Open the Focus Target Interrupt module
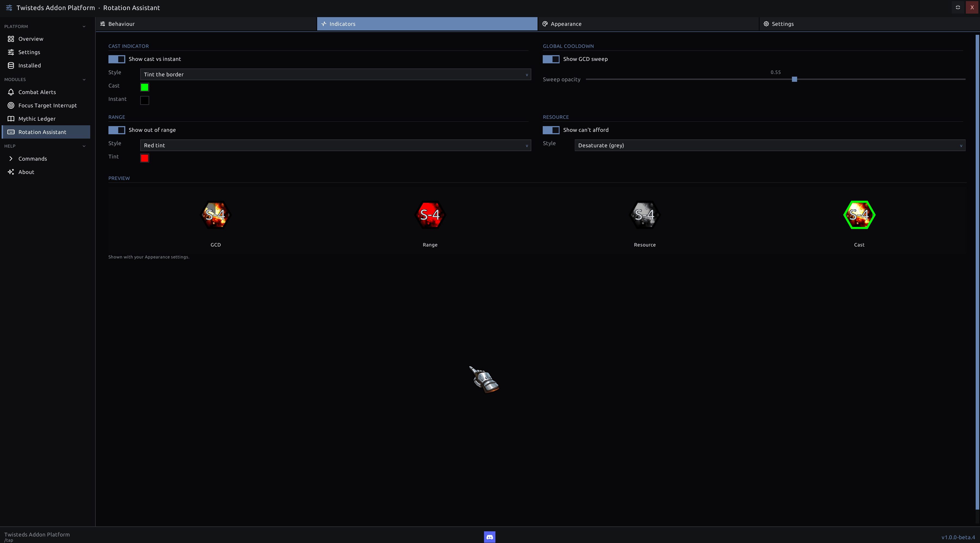 (x=46, y=105)
